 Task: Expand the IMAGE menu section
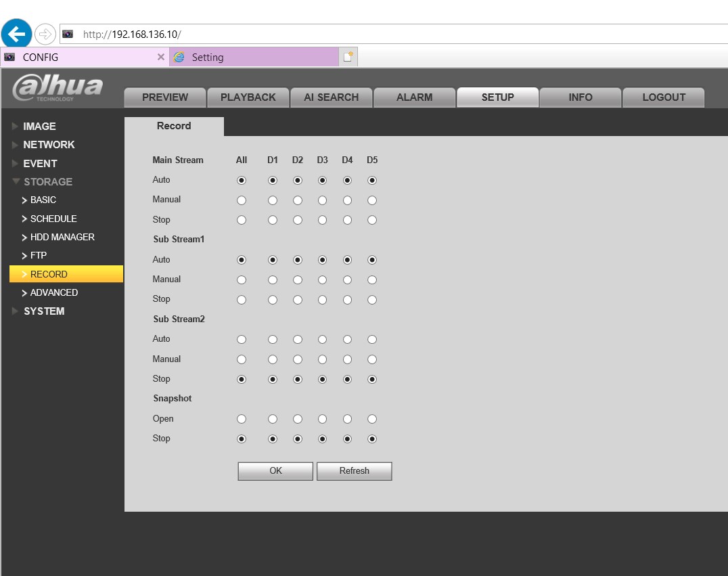click(x=39, y=127)
